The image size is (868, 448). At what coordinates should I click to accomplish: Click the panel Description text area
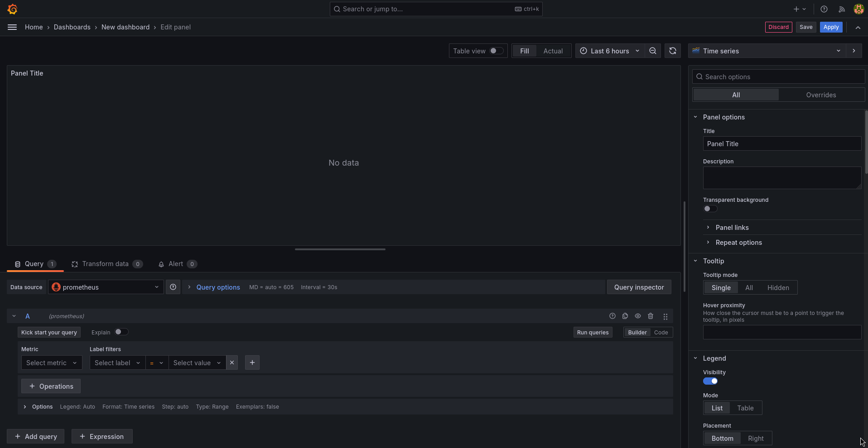(782, 178)
